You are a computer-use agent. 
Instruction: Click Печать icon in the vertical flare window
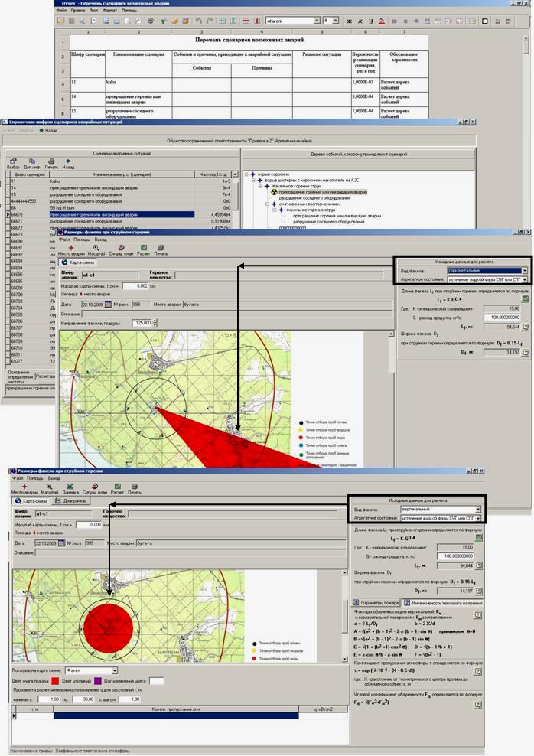(135, 488)
